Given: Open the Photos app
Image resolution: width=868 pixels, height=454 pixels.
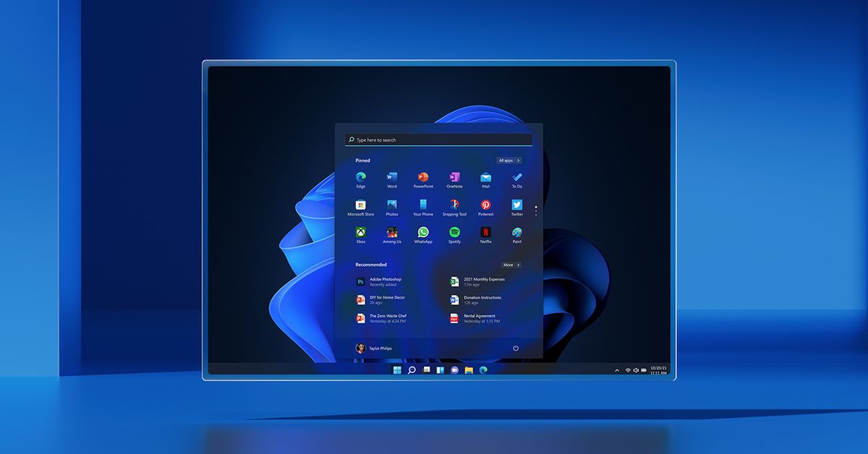Looking at the screenshot, I should pos(391,205).
